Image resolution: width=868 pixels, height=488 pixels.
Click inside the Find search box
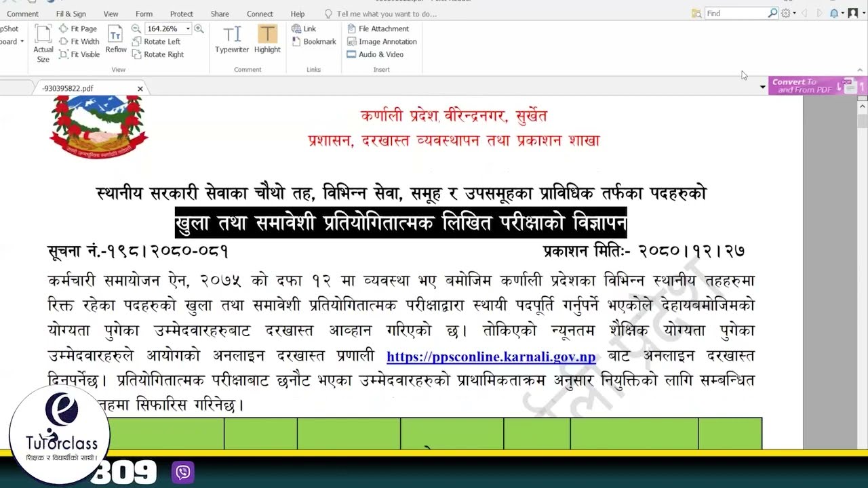coord(736,13)
